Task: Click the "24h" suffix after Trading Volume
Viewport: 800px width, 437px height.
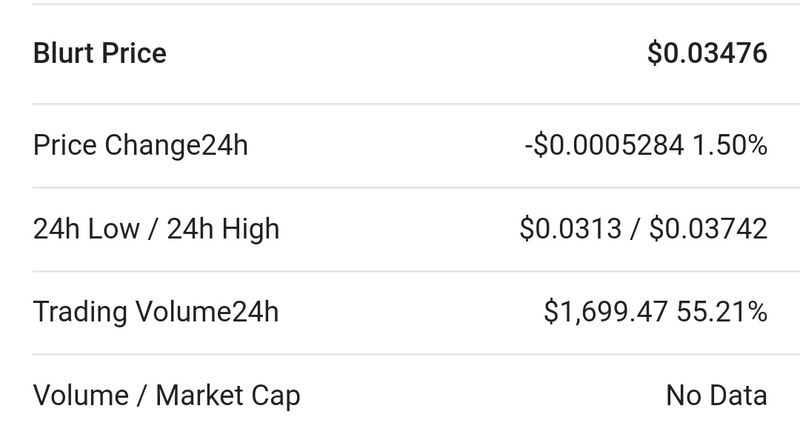Action: [x=255, y=312]
